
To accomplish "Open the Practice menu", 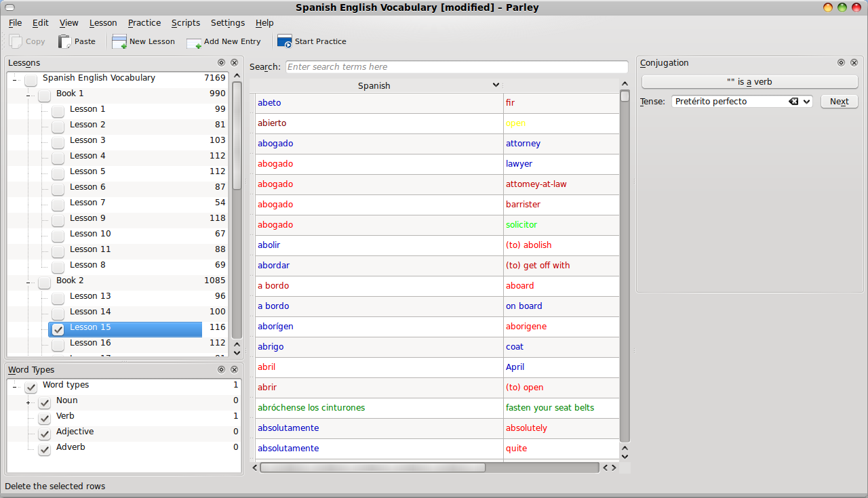I will coord(144,22).
